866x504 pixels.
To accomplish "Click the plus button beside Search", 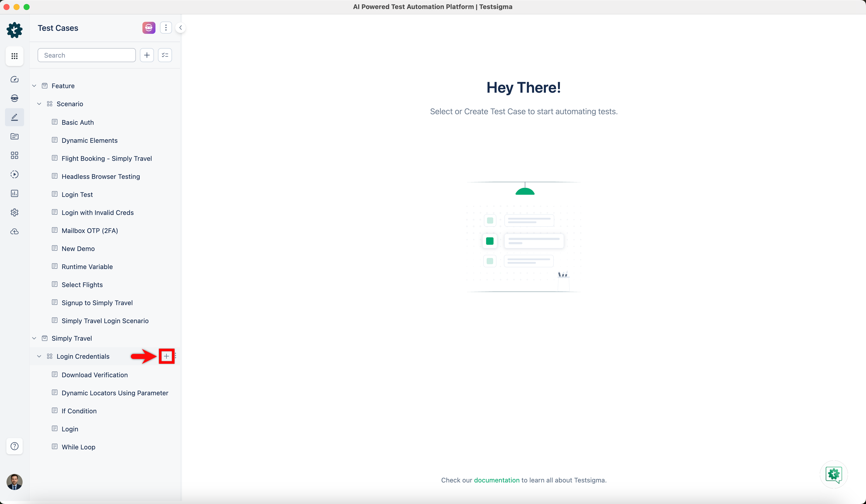I will point(147,55).
